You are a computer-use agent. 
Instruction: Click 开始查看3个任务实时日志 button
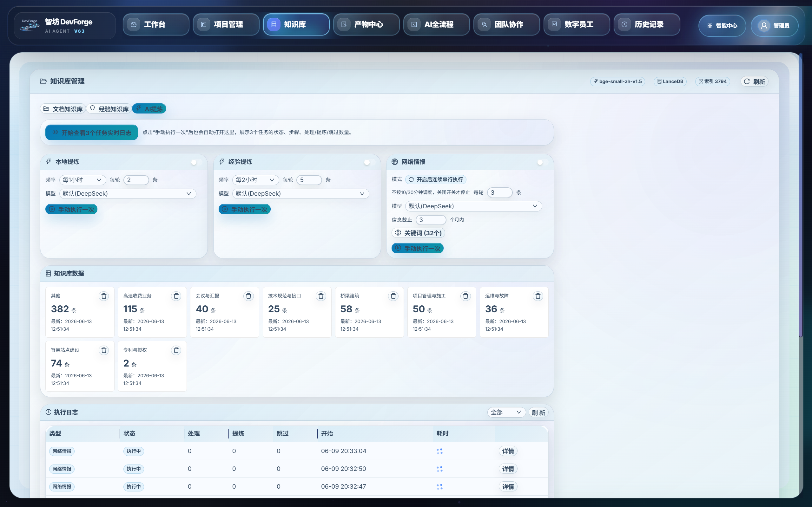click(x=92, y=133)
